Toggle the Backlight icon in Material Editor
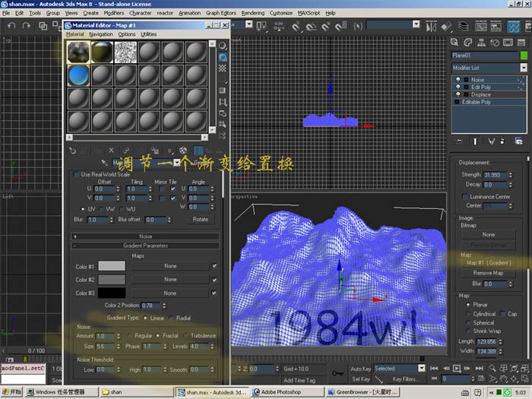Viewport: 532px width, 399px height. pyautogui.click(x=223, y=57)
